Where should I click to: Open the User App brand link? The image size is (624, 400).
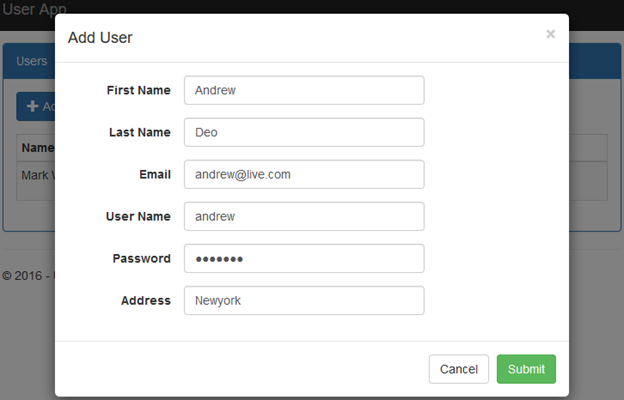pos(33,10)
